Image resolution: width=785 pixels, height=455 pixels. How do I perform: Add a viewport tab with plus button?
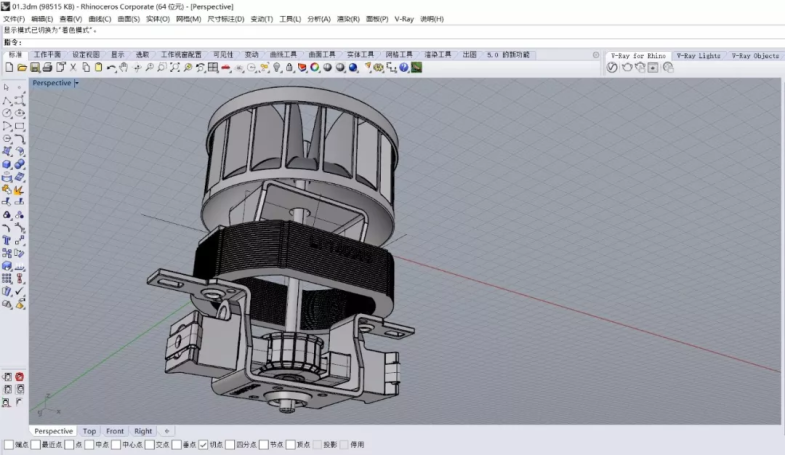pyautogui.click(x=167, y=432)
